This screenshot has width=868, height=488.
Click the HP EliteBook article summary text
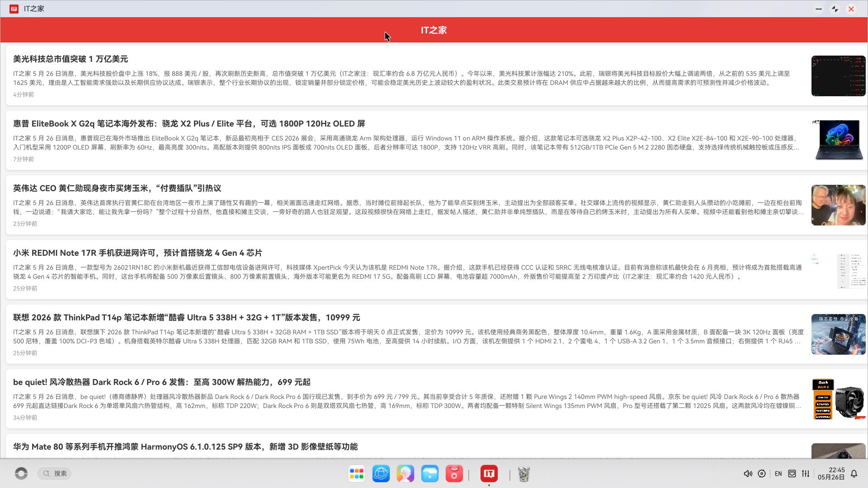[x=406, y=143]
